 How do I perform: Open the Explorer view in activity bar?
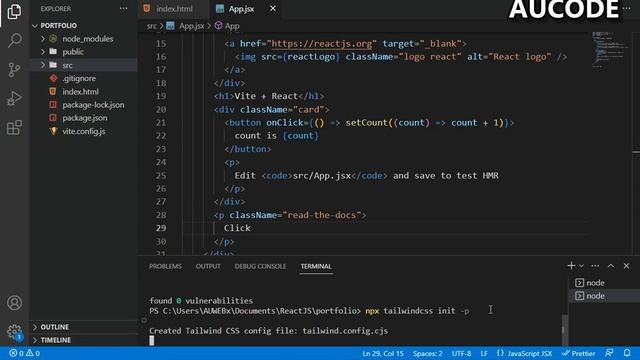click(14, 11)
